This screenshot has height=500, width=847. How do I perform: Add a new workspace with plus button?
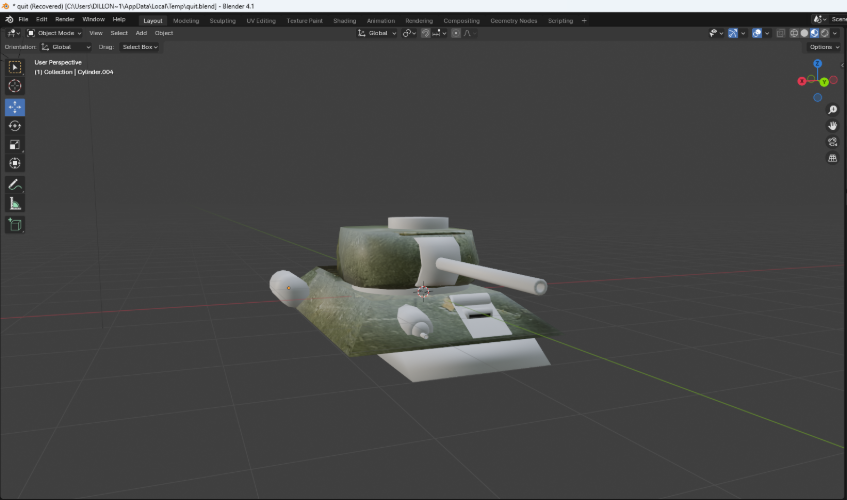(584, 21)
